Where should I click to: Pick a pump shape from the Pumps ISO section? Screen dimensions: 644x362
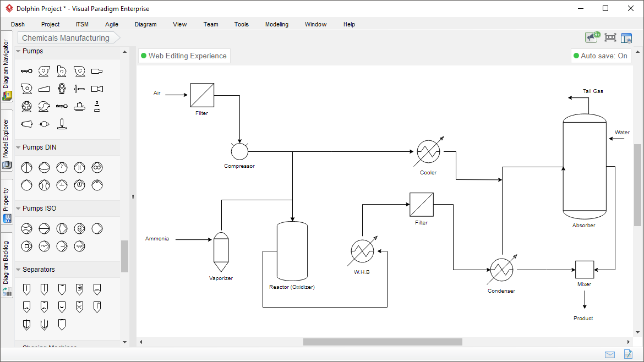coord(26,228)
